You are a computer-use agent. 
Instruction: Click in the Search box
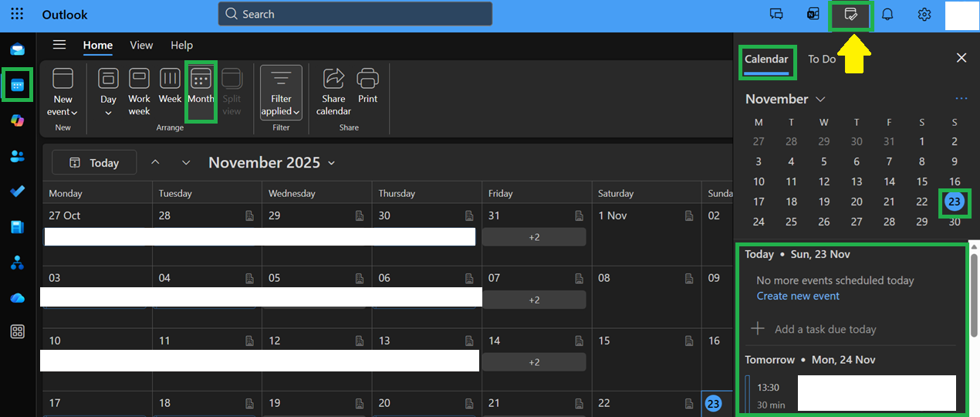pos(355,14)
